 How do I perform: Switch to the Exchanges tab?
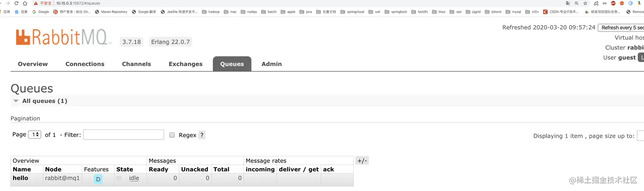pyautogui.click(x=185, y=64)
